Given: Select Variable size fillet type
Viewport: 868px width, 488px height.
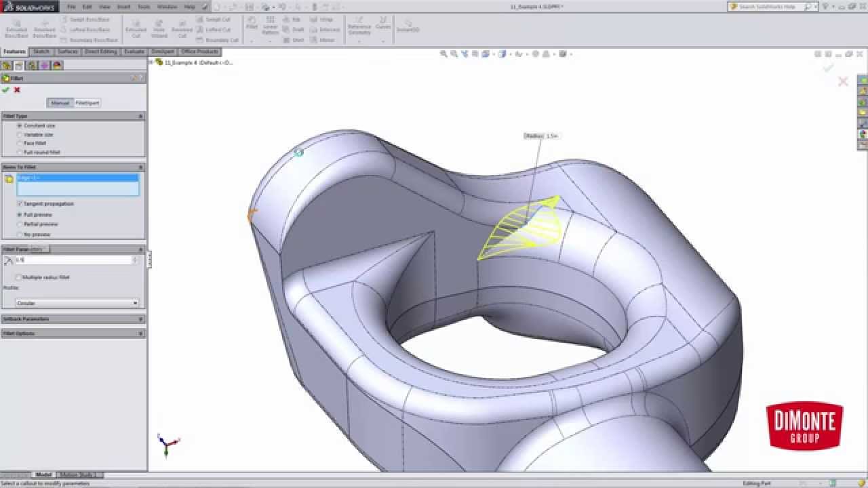Looking at the screenshot, I should coord(35,134).
